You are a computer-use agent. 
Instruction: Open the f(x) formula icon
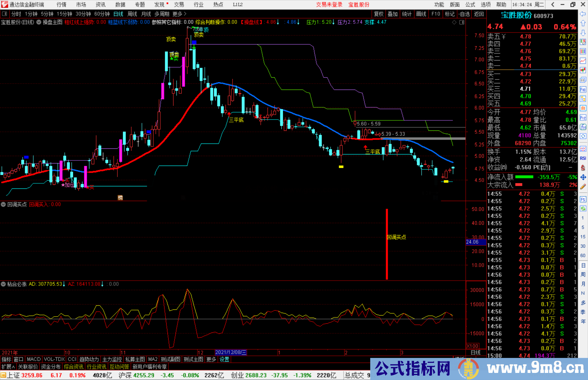click(583, 127)
